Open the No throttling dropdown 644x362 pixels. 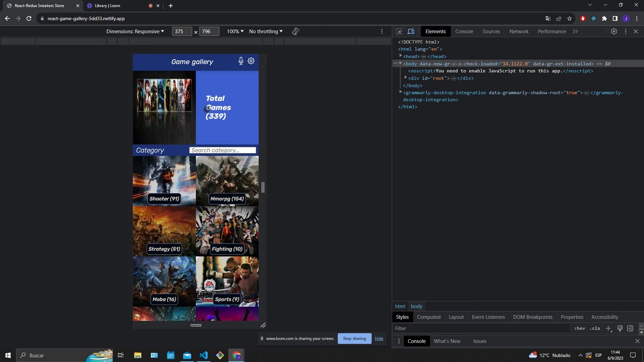click(x=266, y=31)
